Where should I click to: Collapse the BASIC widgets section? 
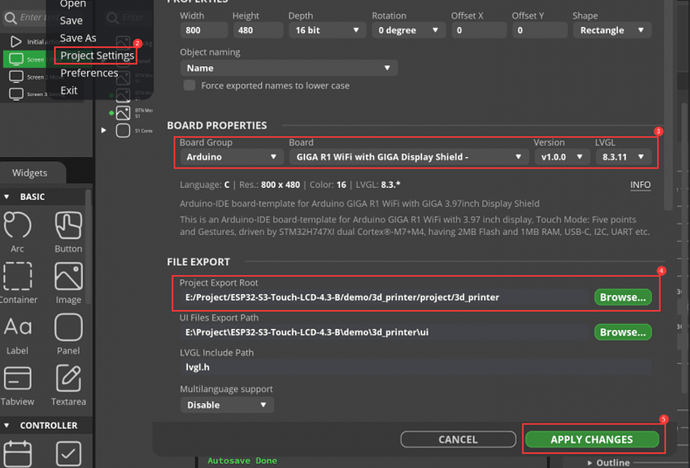(7, 197)
